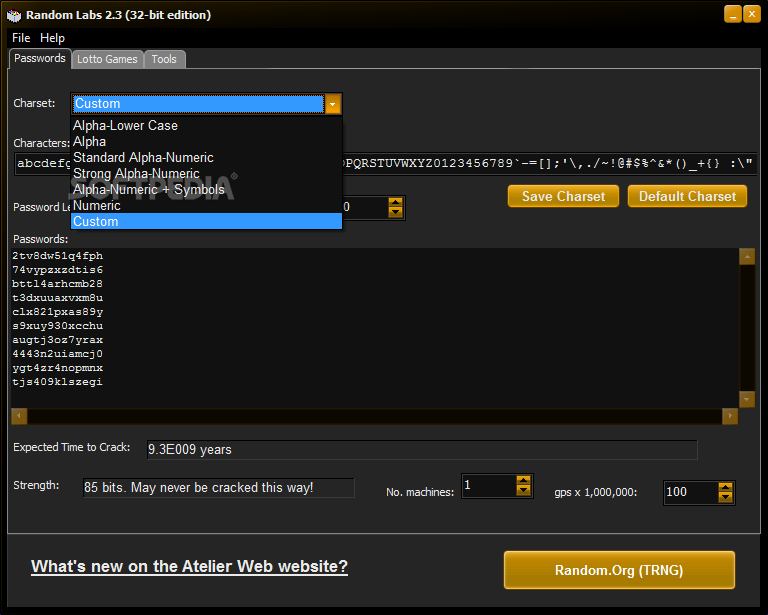Click password augtj3oz7yrax
Image resolution: width=768 pixels, height=615 pixels.
click(x=57, y=340)
